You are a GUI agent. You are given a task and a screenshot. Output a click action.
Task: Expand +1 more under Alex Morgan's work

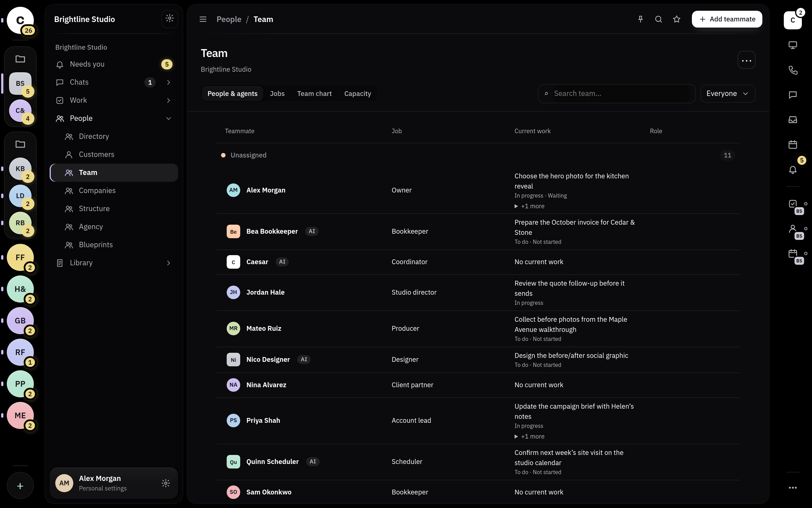(x=529, y=206)
